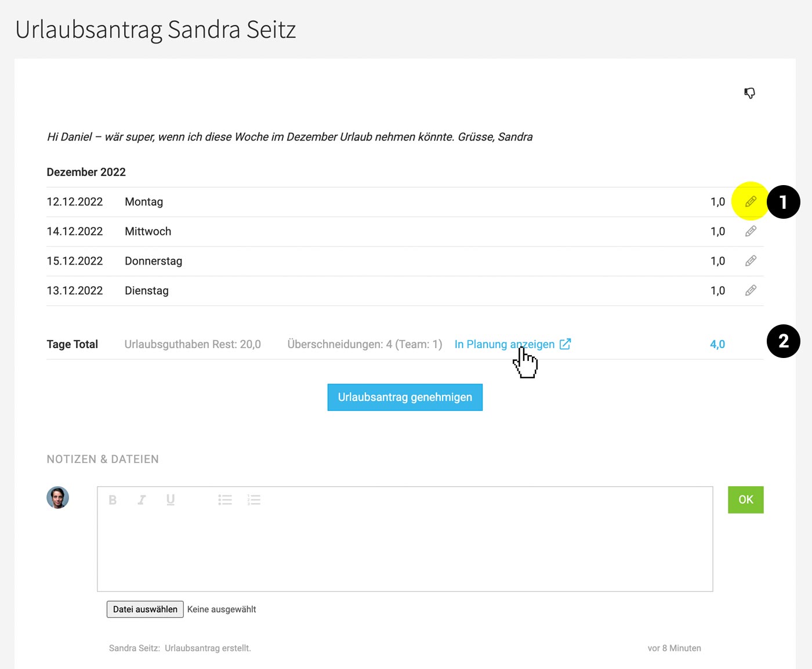Click the 4,0 total days value
Screen dimensions: 812x669
click(x=717, y=344)
